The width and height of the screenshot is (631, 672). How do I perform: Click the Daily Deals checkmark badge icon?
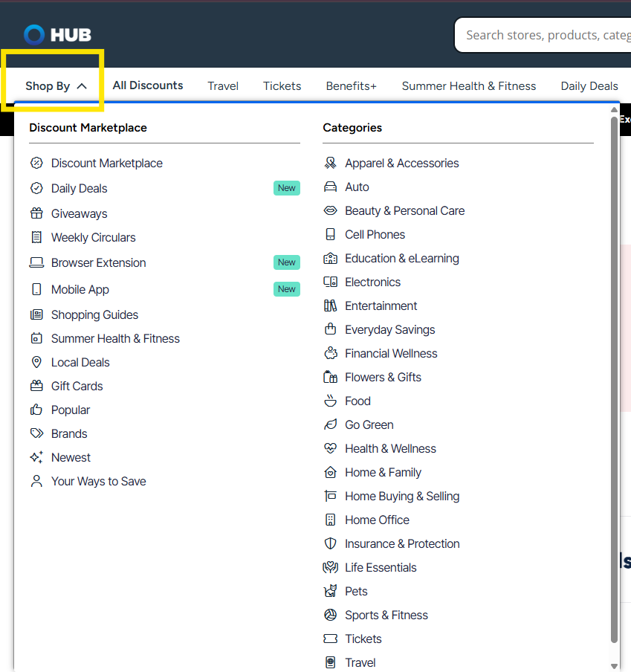coord(37,188)
